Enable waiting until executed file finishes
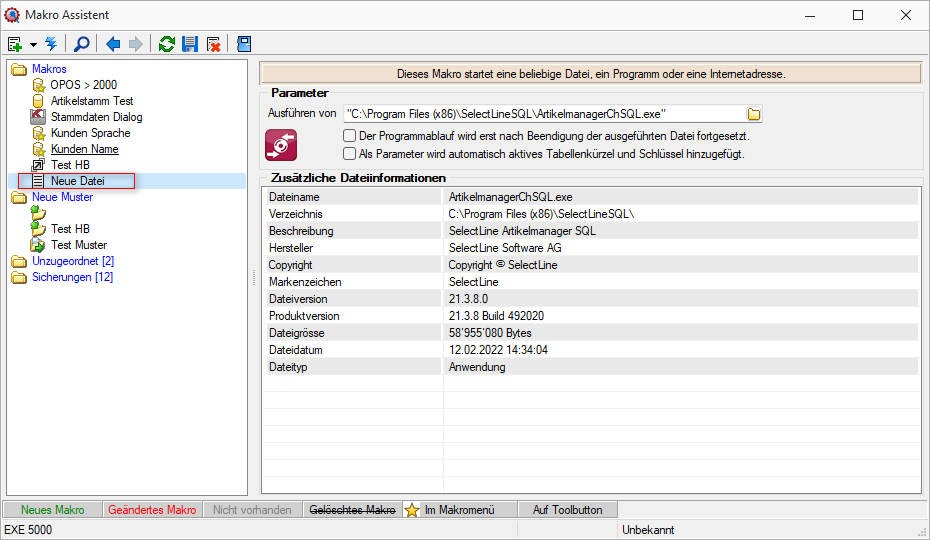The image size is (930, 540). (x=349, y=136)
